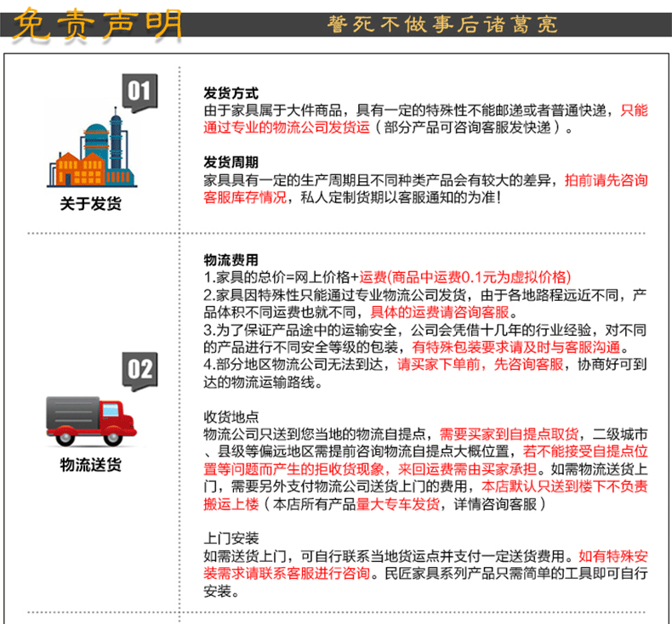Click the 关于发货 label
Image resolution: width=672 pixels, height=624 pixels.
pyautogui.click(x=91, y=203)
